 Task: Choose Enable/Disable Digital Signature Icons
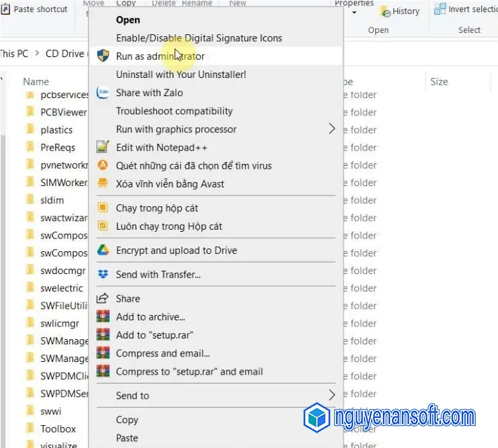point(199,38)
